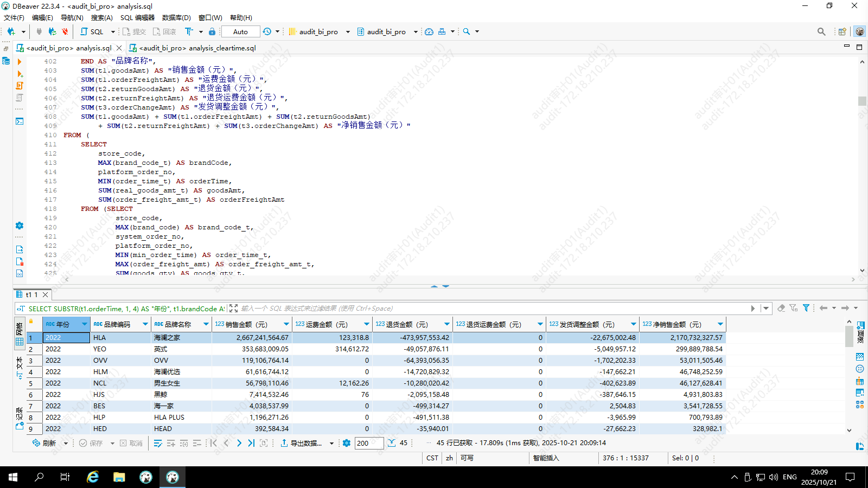
Task: Expand the 净销售金额 column sort dropdown
Action: (x=720, y=324)
